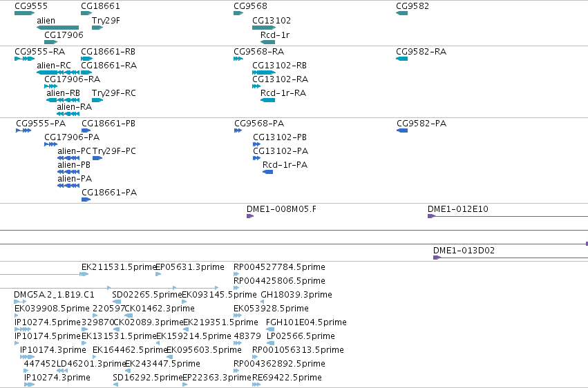Select transcript CG9582-RA

401,59
